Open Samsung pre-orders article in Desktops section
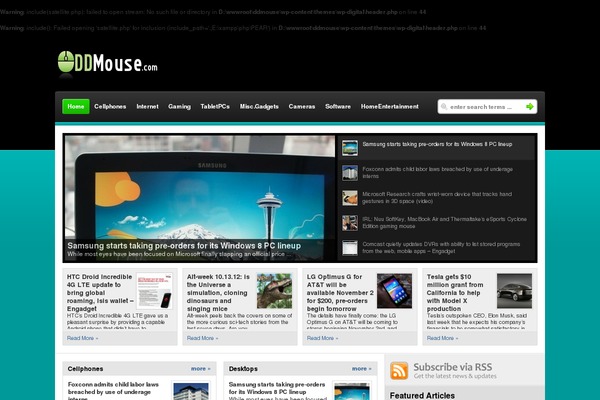 click(x=277, y=388)
